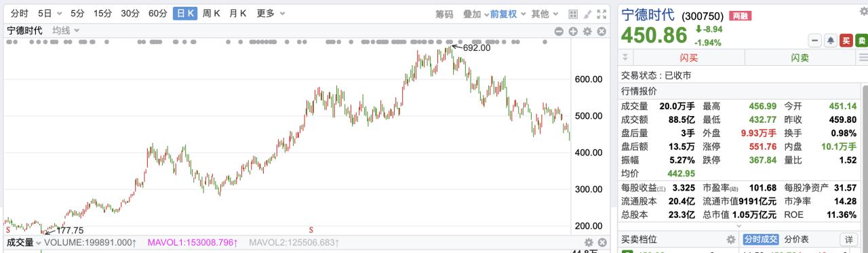Click the 692.00 high price marker
Screen dimensions: 868x253
click(x=475, y=48)
